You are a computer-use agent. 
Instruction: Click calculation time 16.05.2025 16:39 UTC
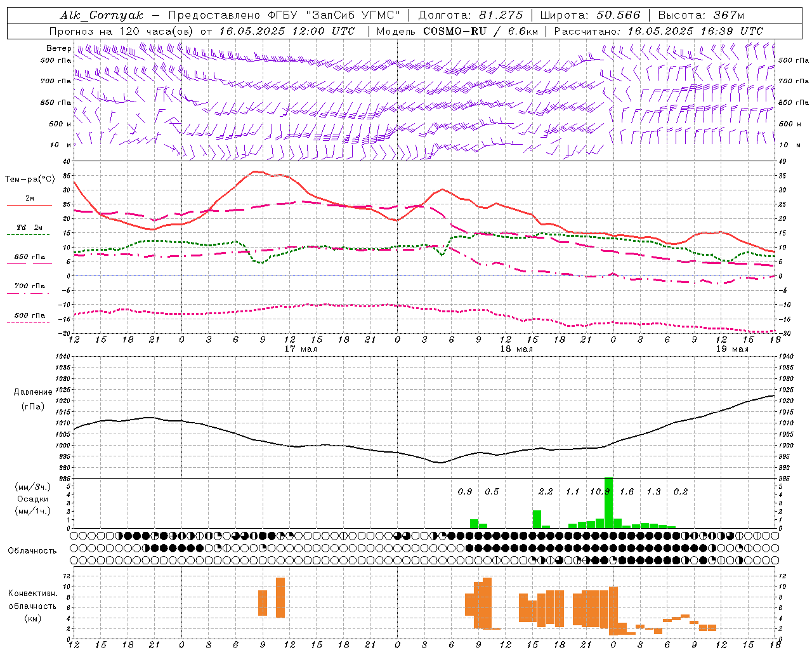695,31
